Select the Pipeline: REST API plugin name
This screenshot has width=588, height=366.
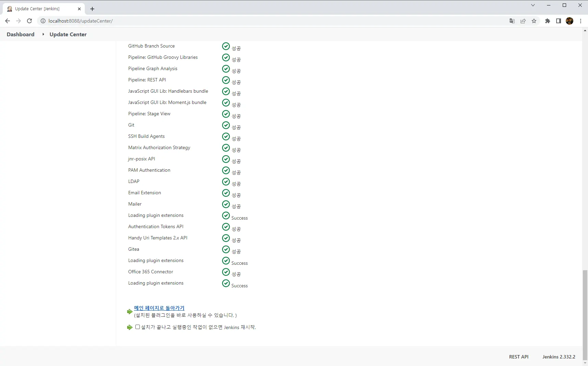pos(147,80)
